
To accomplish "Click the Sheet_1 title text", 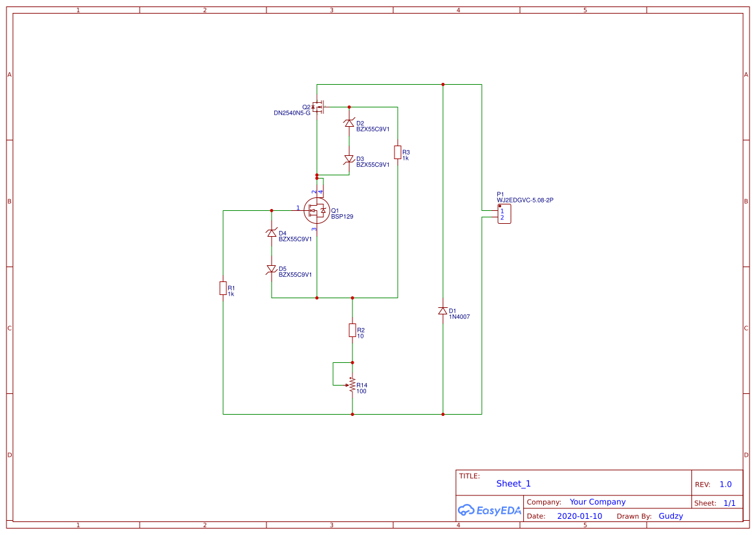I will point(513,483).
